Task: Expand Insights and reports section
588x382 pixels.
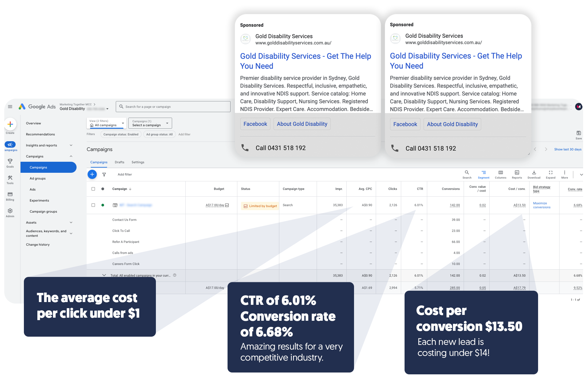Action: (71, 145)
